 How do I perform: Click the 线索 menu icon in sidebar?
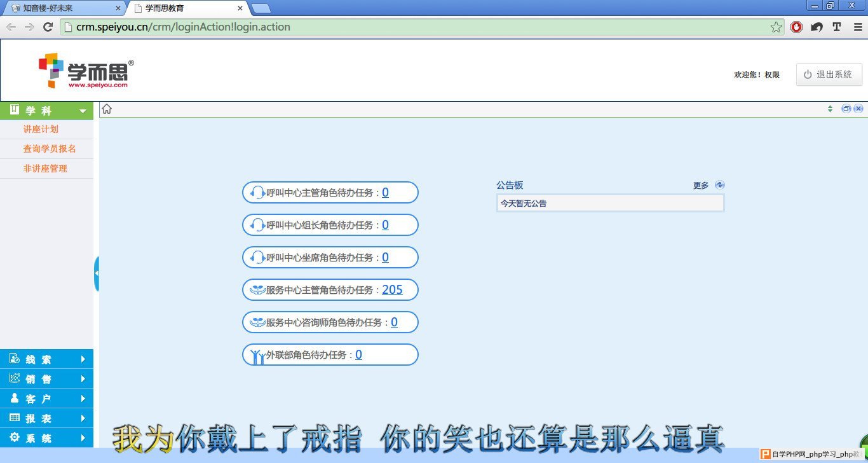[x=15, y=359]
